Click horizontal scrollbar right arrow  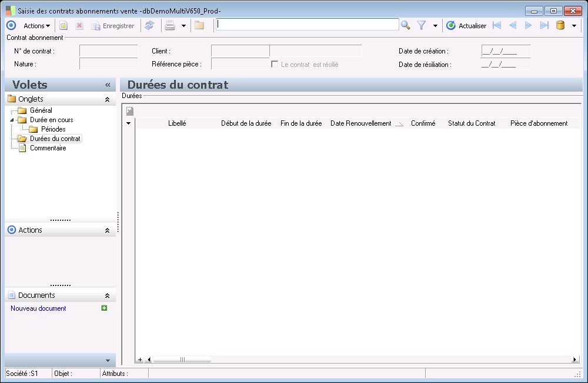point(574,360)
